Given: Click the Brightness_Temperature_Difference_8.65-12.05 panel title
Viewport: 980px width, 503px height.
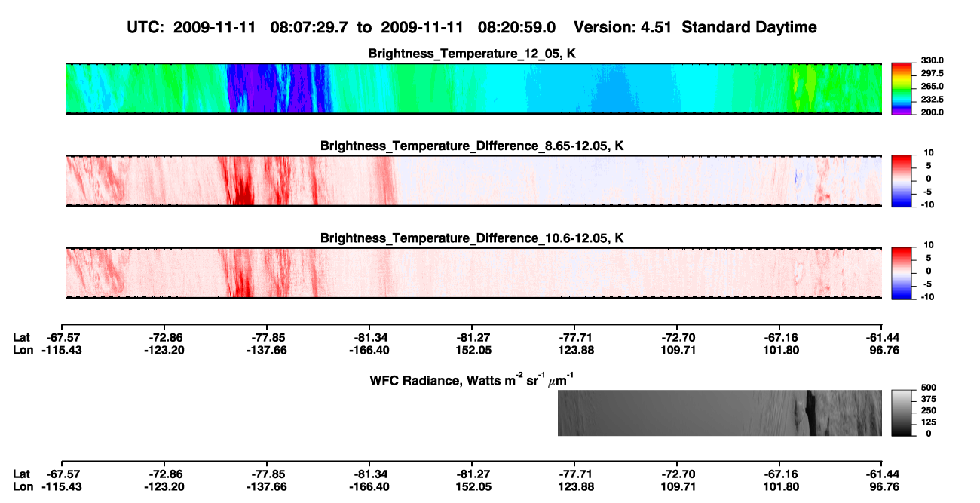Looking at the screenshot, I should pos(473,146).
